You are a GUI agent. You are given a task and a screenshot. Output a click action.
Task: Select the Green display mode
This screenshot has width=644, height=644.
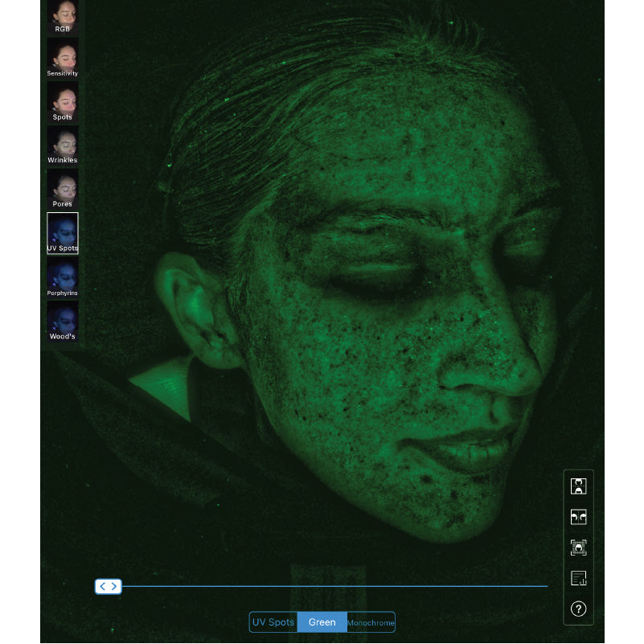pos(322,622)
